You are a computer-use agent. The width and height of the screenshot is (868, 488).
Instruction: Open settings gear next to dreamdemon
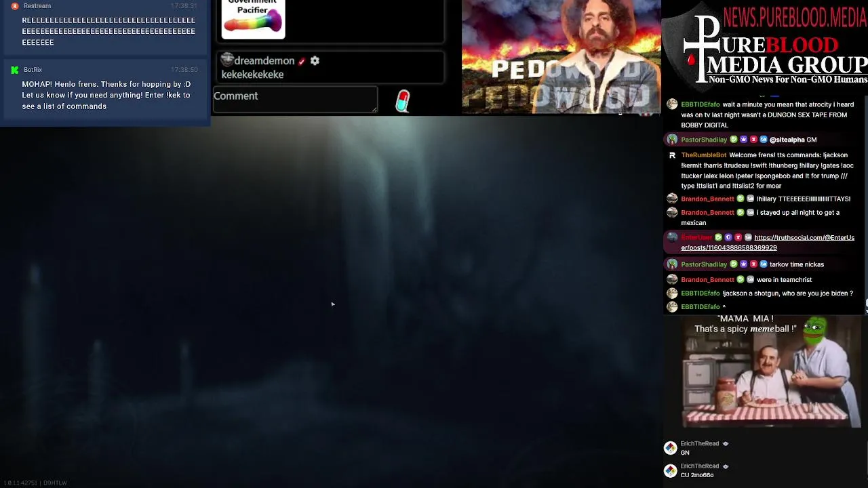point(315,61)
